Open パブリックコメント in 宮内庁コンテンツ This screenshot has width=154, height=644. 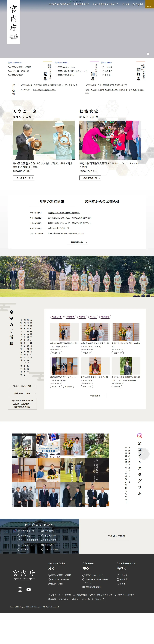pos(28,545)
